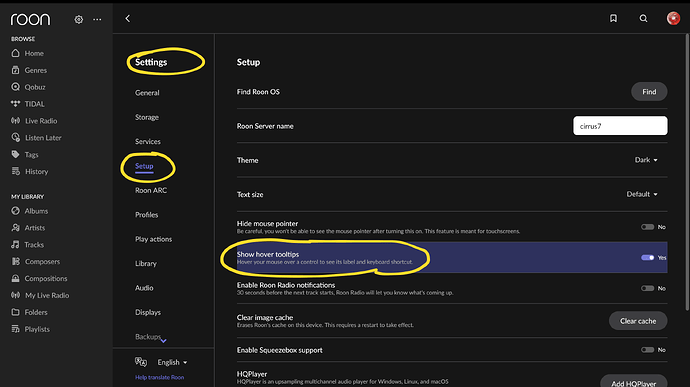Click the Clear cache button

pyautogui.click(x=638, y=321)
